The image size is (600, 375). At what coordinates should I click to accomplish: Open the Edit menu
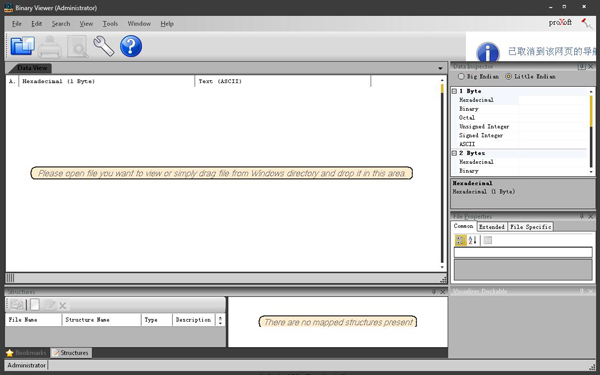(36, 23)
